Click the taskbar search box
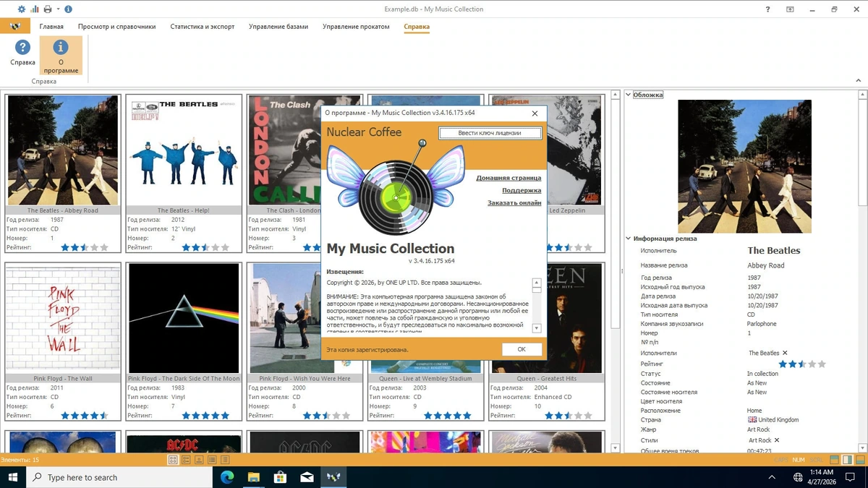 pos(119,477)
